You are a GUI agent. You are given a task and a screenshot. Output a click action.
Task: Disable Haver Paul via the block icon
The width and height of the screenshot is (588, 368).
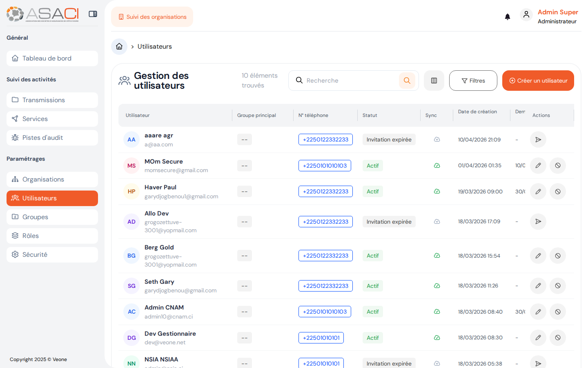point(557,191)
